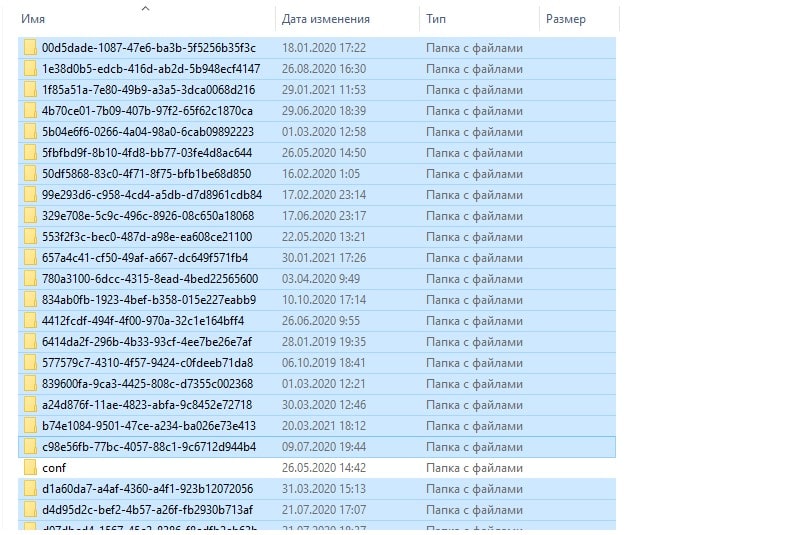Click folder name d1a60da7-a4af-4360-a4f1-923b12072056
The width and height of the screenshot is (801, 535).
pyautogui.click(x=148, y=489)
